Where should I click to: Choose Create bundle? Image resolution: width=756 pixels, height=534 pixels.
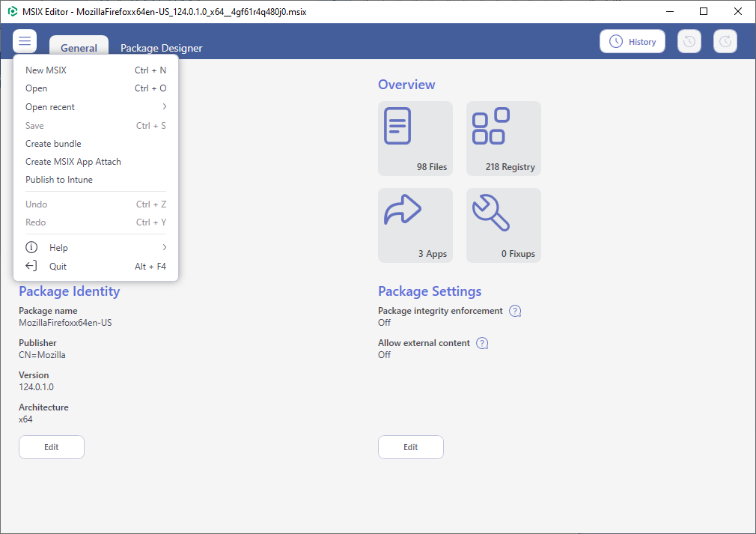pos(96,144)
